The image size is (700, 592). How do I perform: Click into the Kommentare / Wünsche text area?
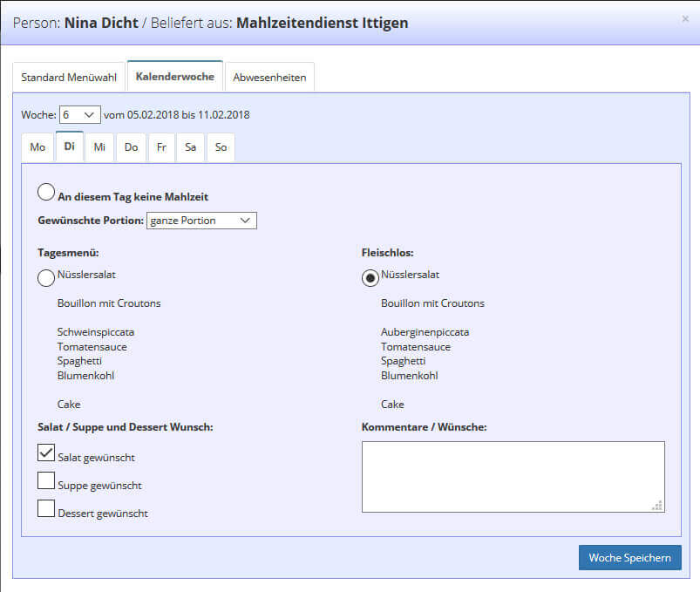click(x=513, y=476)
